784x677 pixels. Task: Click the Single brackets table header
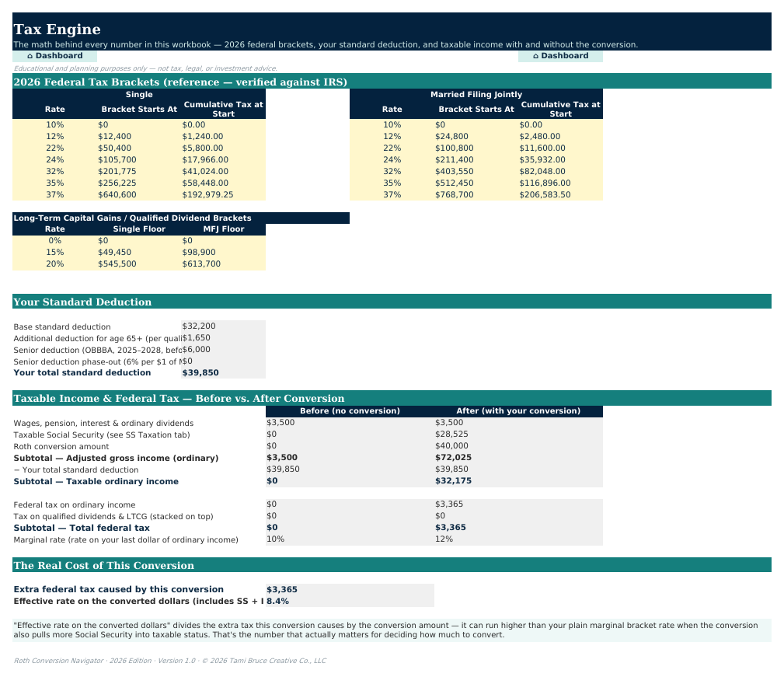click(139, 95)
